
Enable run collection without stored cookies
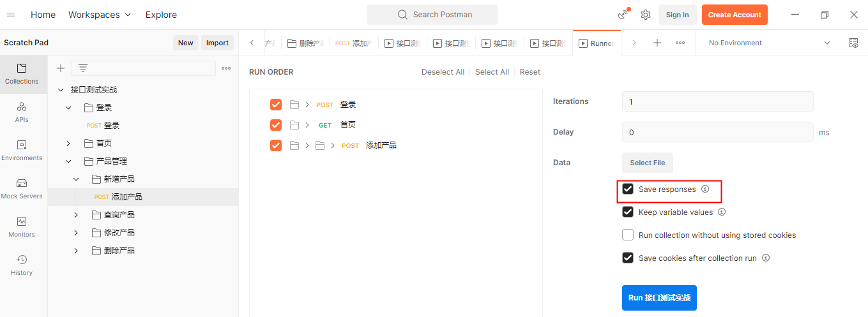point(628,235)
